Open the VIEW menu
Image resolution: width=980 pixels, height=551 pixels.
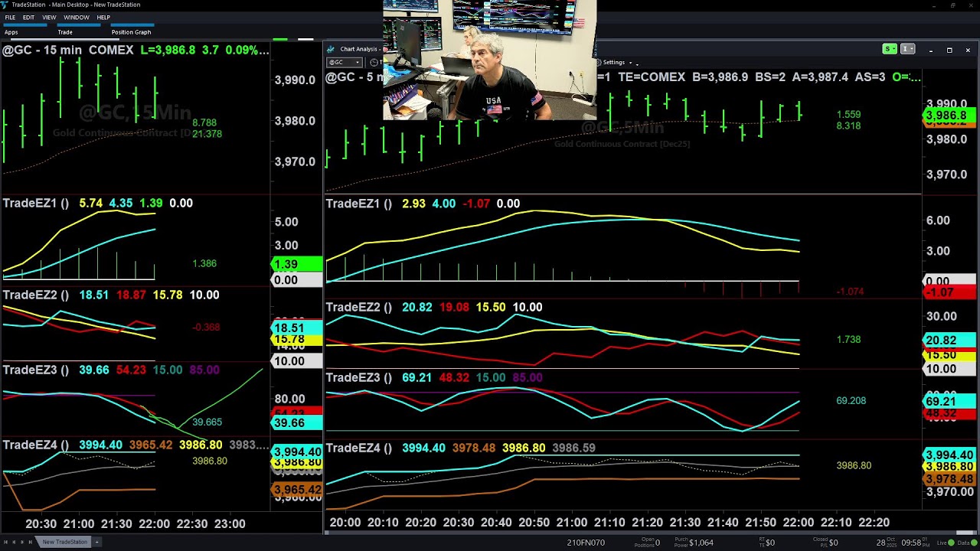tap(49, 17)
